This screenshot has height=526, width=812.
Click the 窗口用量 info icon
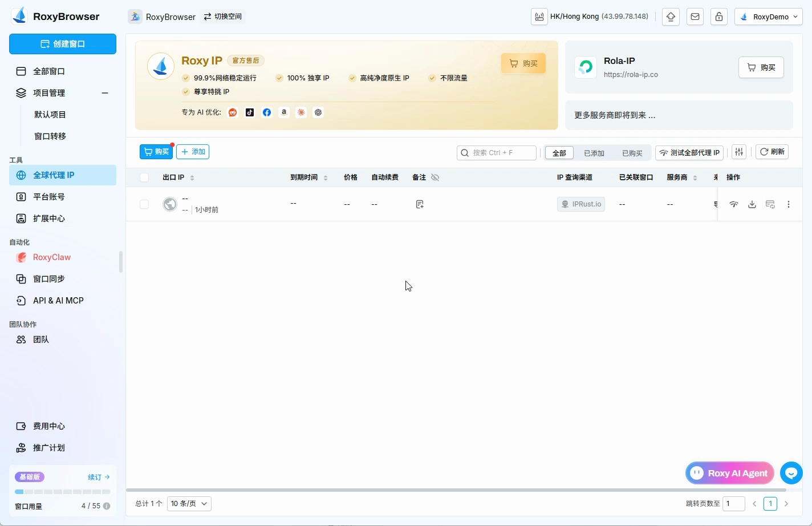coord(107,506)
